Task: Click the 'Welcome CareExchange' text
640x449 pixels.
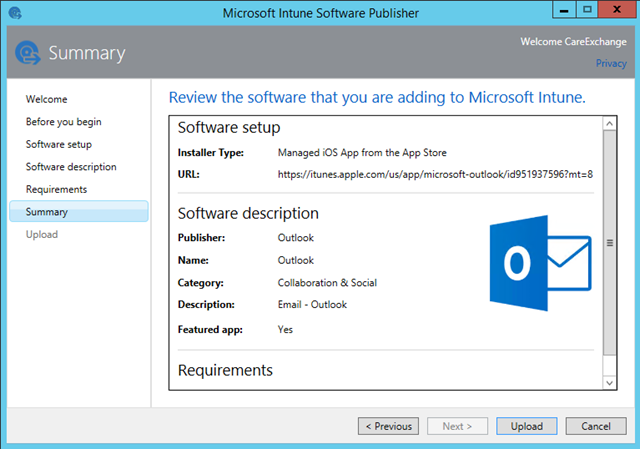Action: pos(573,42)
